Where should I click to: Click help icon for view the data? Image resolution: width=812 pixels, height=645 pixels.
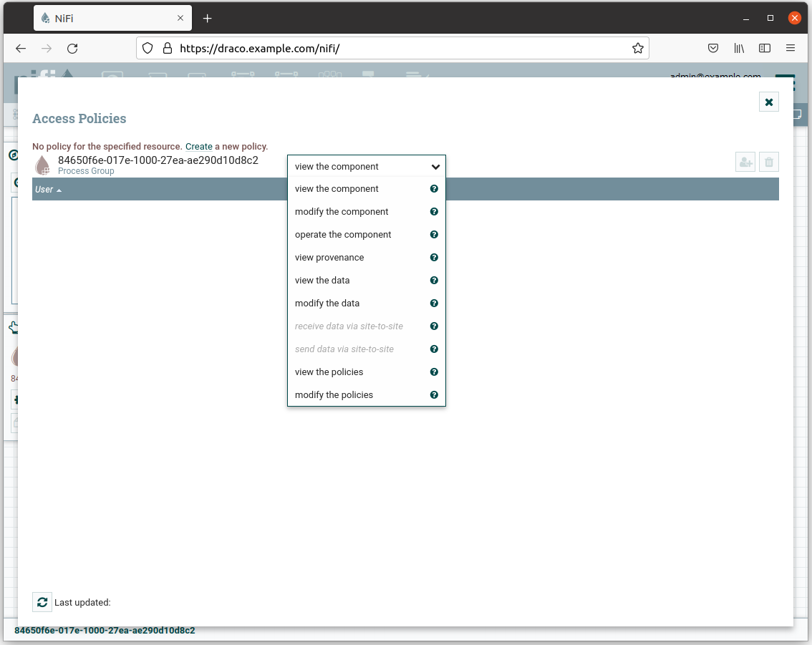[x=434, y=280]
